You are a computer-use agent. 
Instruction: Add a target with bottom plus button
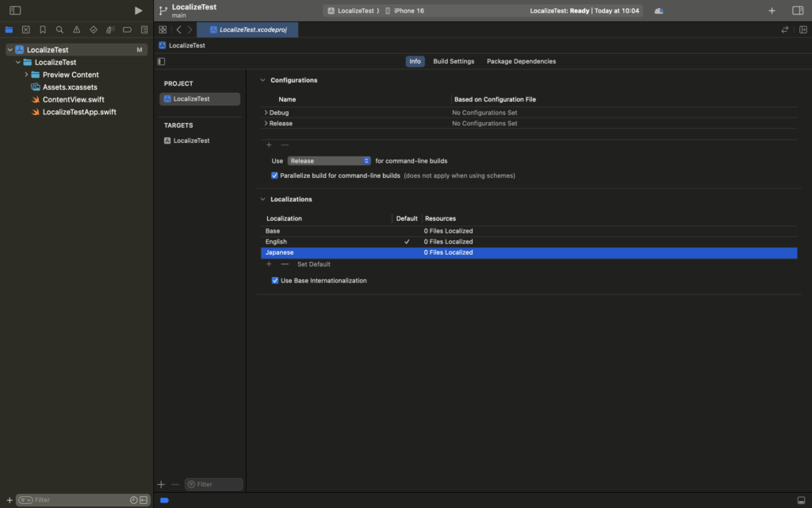(161, 484)
